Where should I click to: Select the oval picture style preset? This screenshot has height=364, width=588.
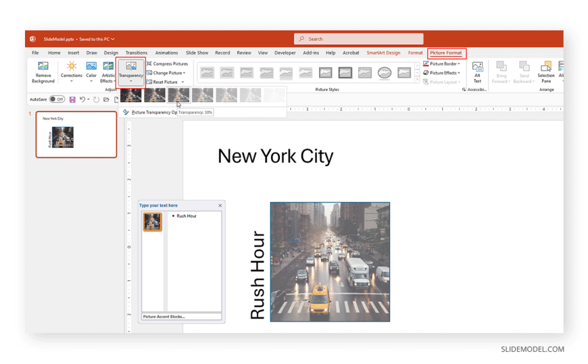pos(384,72)
